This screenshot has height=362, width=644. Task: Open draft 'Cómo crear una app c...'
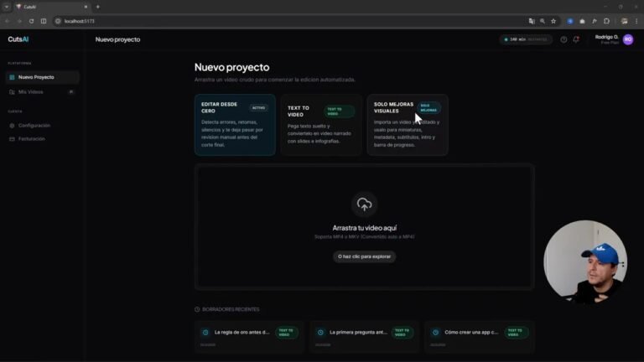tap(480, 337)
